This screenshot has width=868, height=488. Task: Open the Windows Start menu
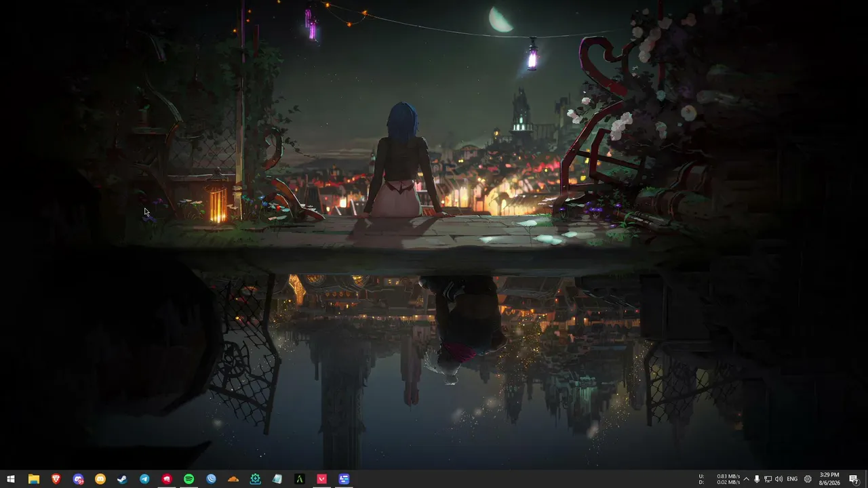[11, 479]
